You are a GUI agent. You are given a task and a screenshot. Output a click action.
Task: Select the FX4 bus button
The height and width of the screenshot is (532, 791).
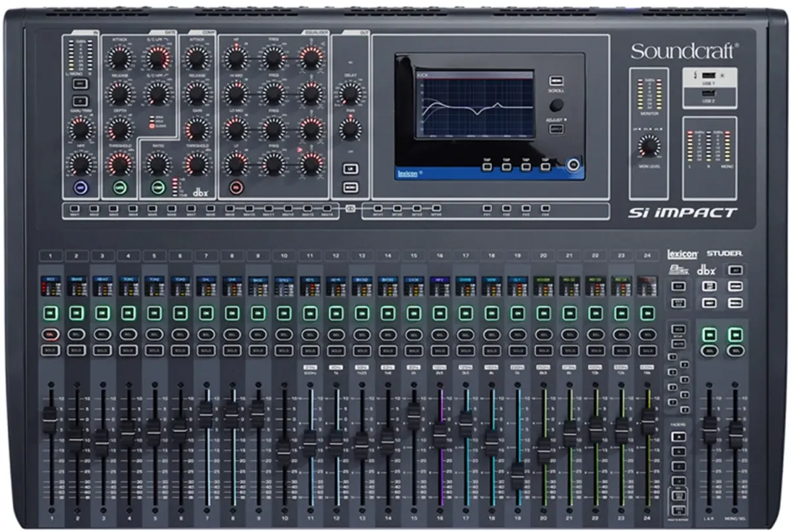point(545,209)
